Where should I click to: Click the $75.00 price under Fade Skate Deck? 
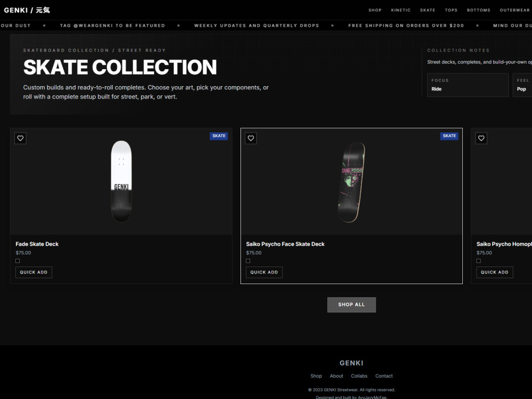23,253
